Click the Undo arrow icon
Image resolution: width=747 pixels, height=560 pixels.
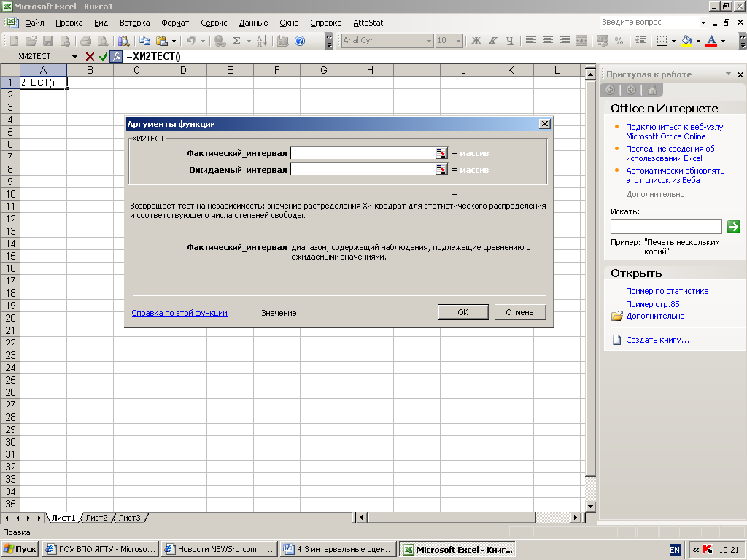coord(191,41)
